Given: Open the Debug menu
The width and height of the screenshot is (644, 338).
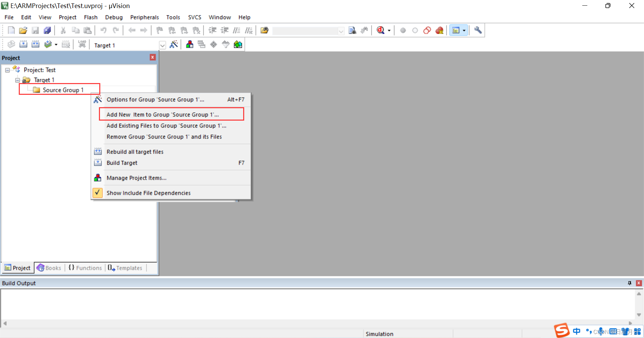Looking at the screenshot, I should tap(114, 17).
